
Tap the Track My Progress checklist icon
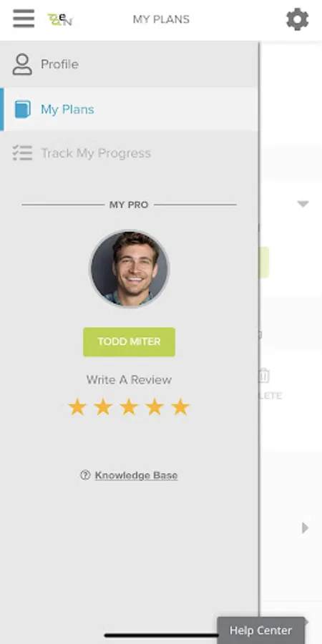pos(22,153)
